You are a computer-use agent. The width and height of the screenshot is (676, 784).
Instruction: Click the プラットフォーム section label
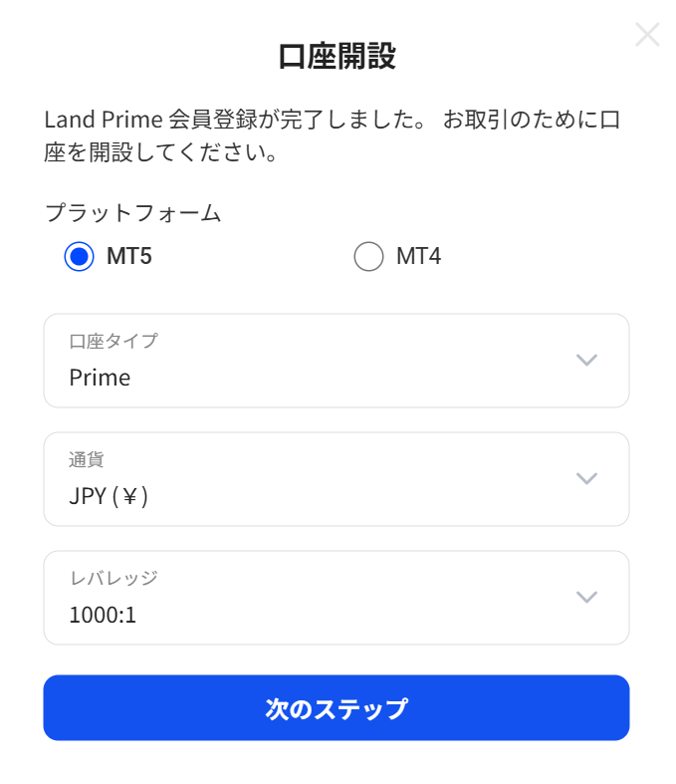(132, 213)
